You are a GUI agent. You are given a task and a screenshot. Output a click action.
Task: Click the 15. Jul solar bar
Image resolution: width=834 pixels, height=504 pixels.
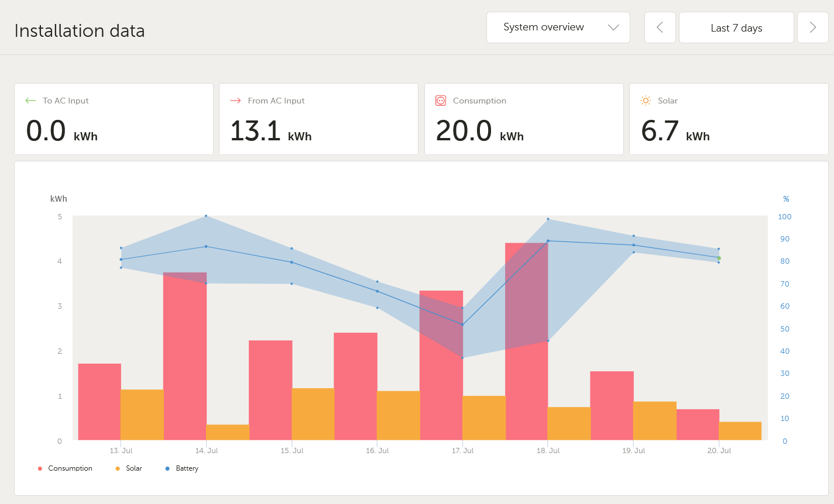[x=313, y=414]
